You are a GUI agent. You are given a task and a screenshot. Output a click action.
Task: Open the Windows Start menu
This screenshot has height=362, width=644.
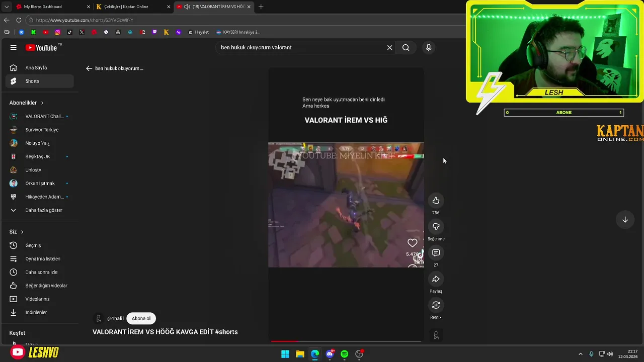point(285,354)
